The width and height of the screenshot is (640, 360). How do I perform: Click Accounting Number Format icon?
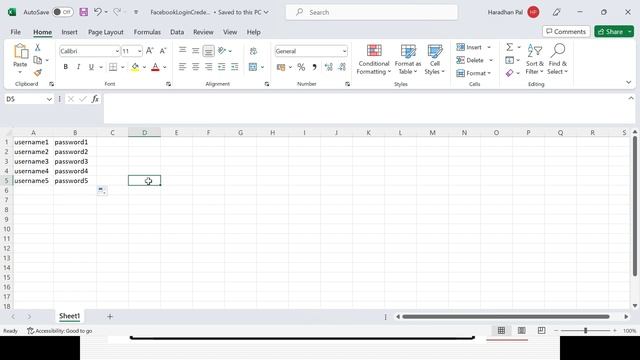[281, 67]
